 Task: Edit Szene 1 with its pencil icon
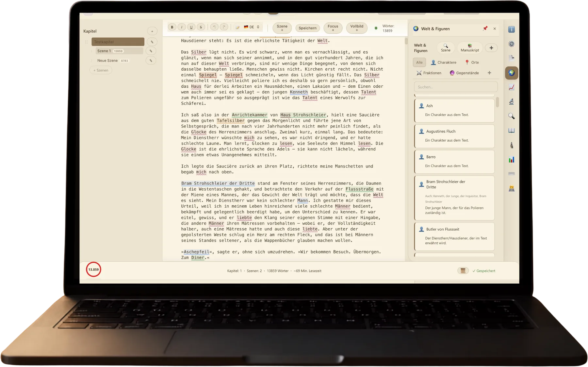pos(151,51)
